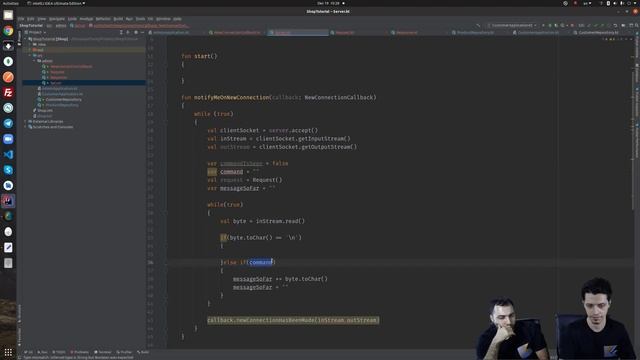
Task: Click the highlighted callback.newConnectionHasBeenMade line
Action: point(293,320)
